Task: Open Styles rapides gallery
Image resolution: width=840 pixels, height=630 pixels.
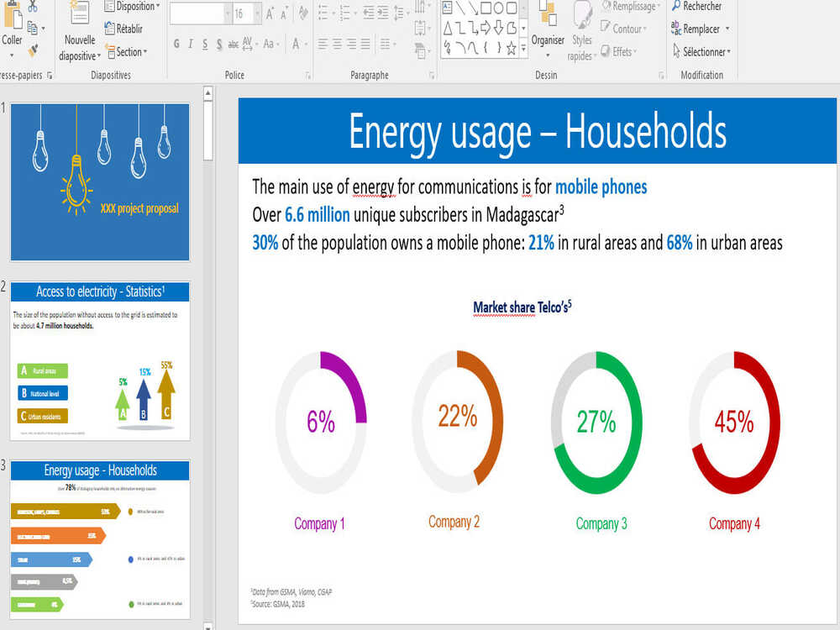Action: (582, 31)
